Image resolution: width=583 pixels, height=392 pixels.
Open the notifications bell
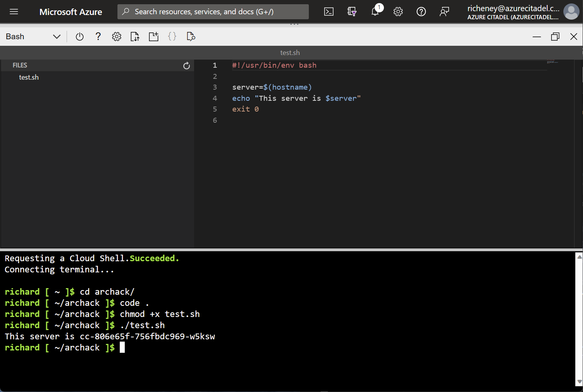pyautogui.click(x=375, y=12)
